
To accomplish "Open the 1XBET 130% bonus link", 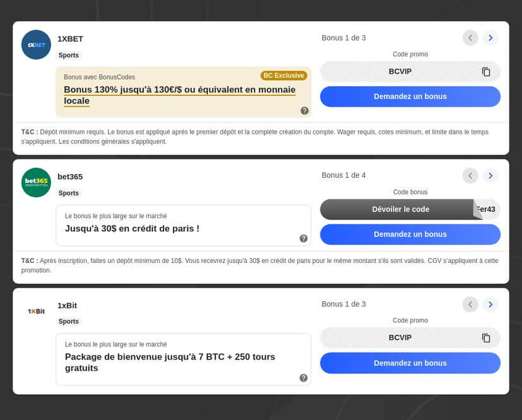I will tap(179, 95).
